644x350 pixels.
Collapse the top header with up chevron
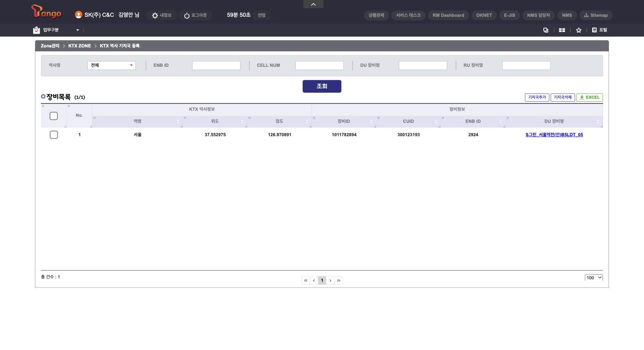313,4
